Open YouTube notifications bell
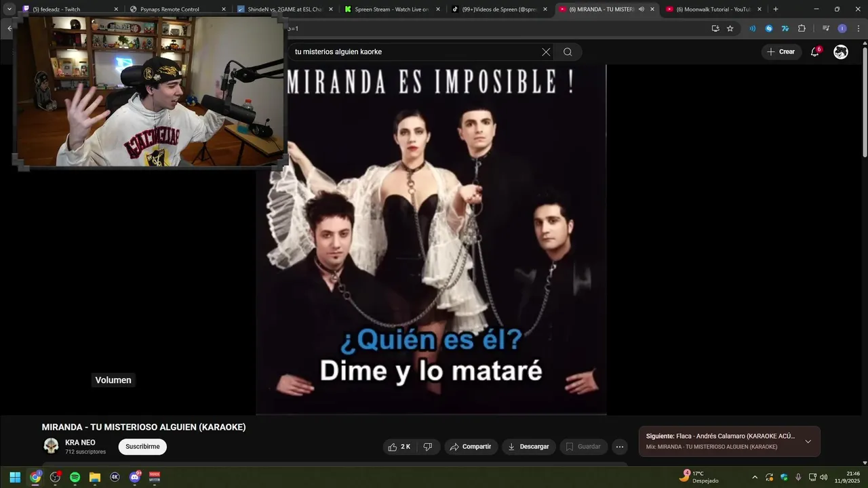Screen dimensions: 868x488 tap(815, 52)
